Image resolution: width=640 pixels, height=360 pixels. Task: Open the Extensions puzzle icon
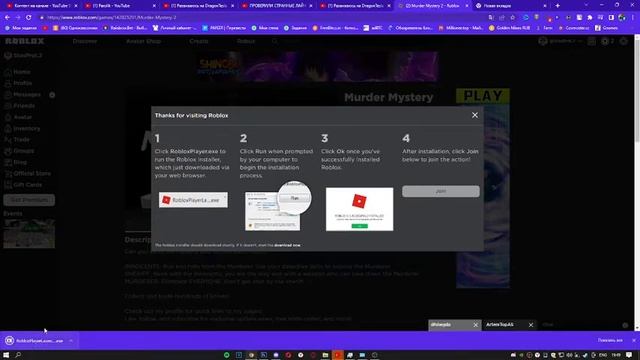(x=590, y=18)
